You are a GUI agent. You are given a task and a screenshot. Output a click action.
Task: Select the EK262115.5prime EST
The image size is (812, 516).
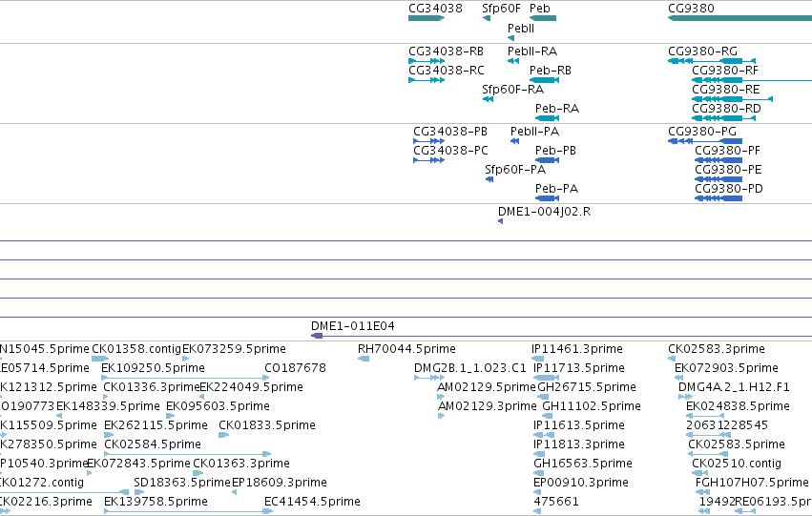109,435
